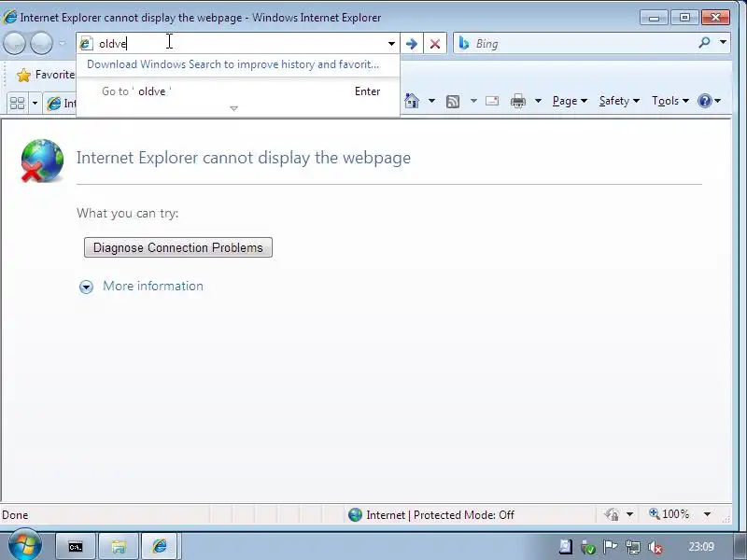Viewport: 747px width, 560px height.
Task: Open the Windows Start orb
Action: click(x=25, y=544)
